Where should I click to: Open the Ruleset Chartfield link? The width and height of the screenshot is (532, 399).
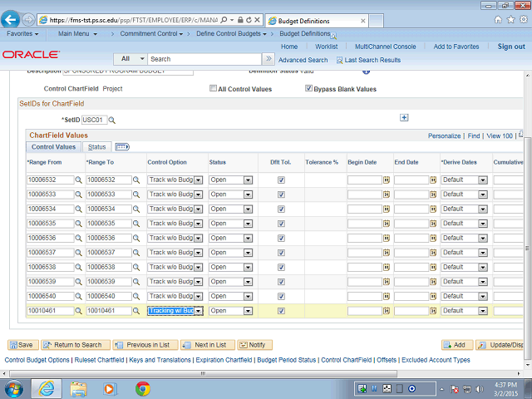click(x=100, y=360)
